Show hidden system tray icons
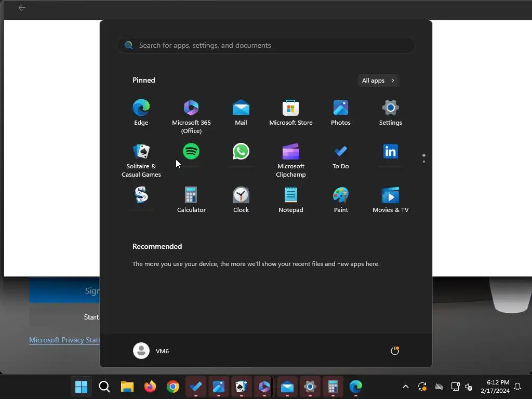532x399 pixels. (x=405, y=387)
